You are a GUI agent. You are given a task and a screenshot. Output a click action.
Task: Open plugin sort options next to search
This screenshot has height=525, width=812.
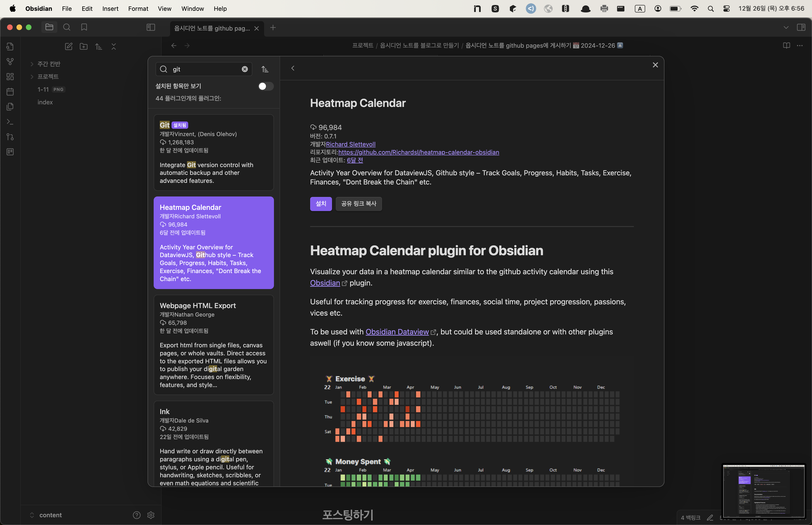point(265,69)
